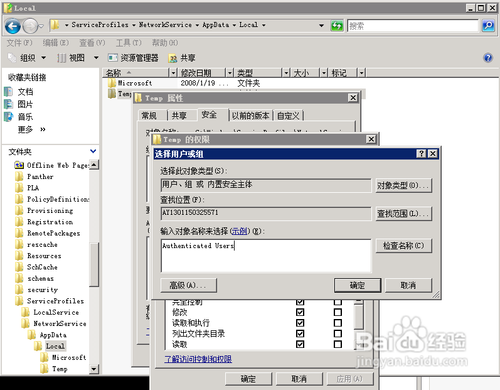Expand ServiceProfiles breadcrumb arrow

[x=133, y=25]
